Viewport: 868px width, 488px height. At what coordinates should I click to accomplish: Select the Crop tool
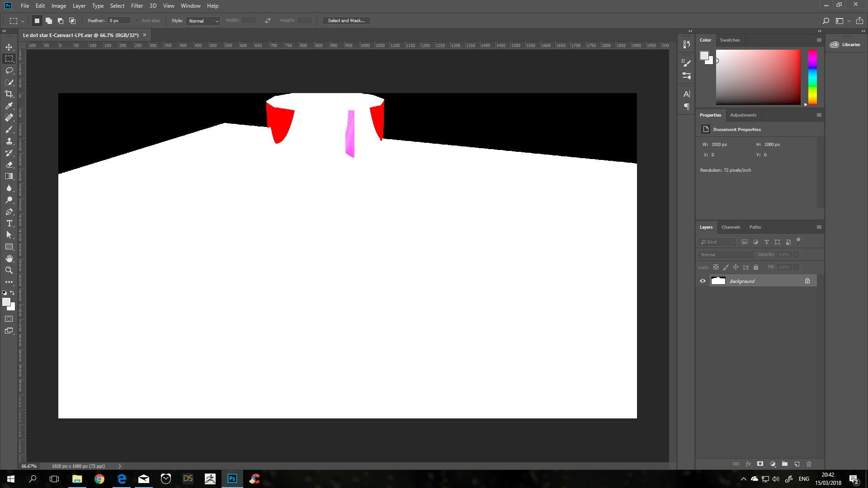(9, 94)
